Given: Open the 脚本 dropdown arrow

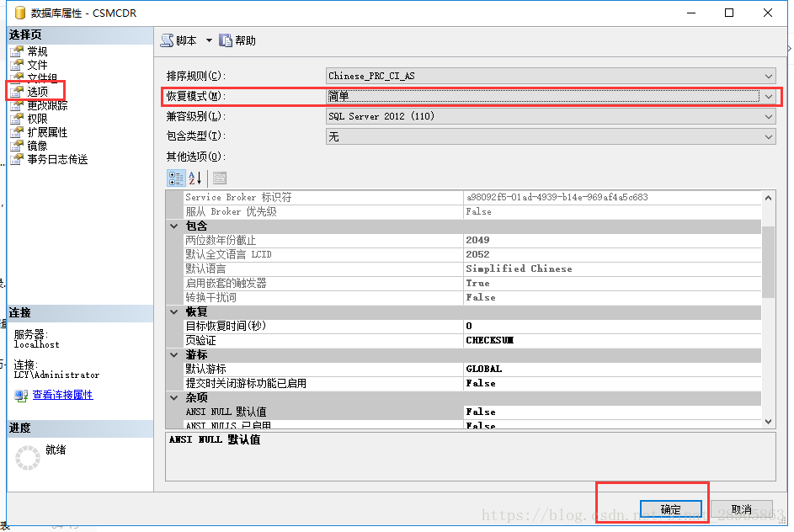Looking at the screenshot, I should pyautogui.click(x=209, y=40).
